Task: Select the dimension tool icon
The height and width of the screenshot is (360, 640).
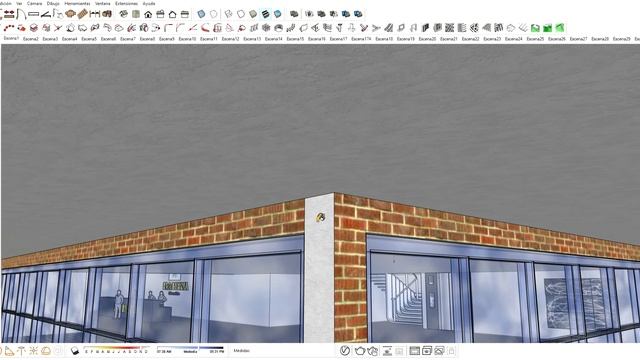Action: pyautogui.click(x=95, y=14)
